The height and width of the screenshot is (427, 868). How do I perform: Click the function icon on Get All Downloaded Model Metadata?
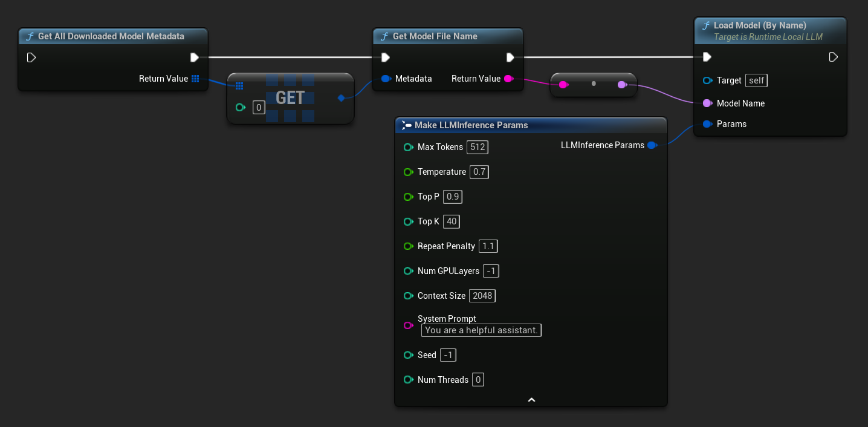pyautogui.click(x=30, y=36)
